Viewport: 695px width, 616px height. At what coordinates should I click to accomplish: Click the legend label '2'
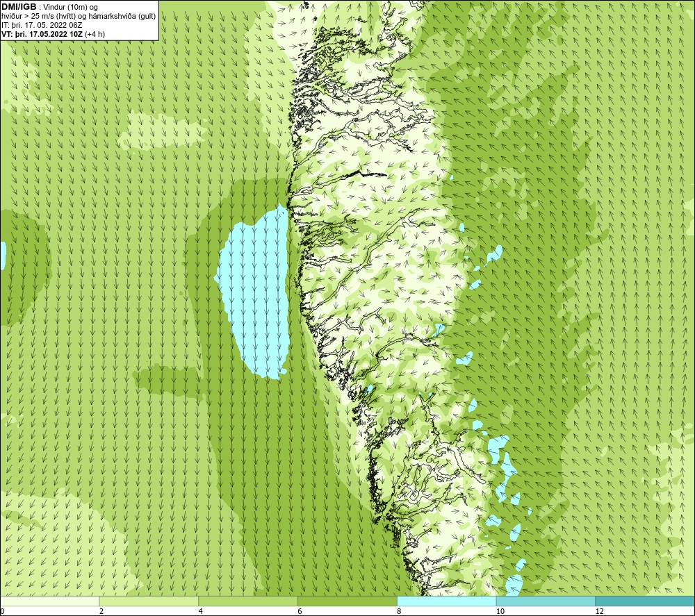tap(101, 611)
